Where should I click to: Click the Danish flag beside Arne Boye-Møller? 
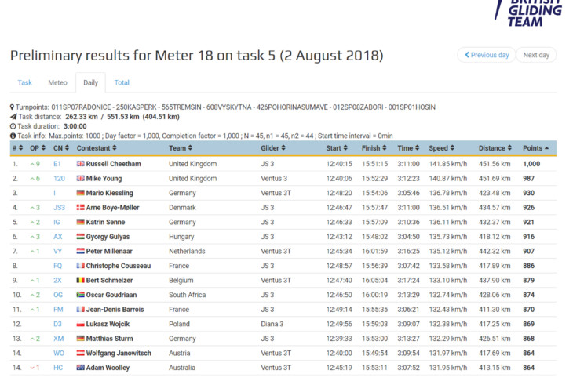(x=80, y=207)
